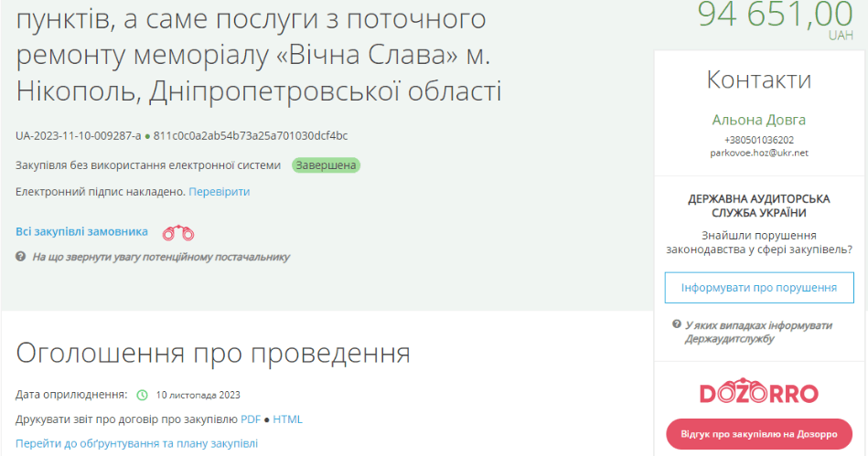The width and height of the screenshot is (868, 456).
Task: Go to обґрунтування та плану закупівлі link
Action: 136,444
